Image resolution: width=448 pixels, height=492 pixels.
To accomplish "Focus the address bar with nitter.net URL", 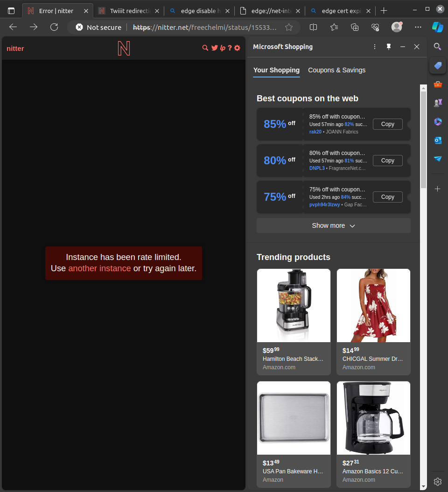I will (204, 27).
